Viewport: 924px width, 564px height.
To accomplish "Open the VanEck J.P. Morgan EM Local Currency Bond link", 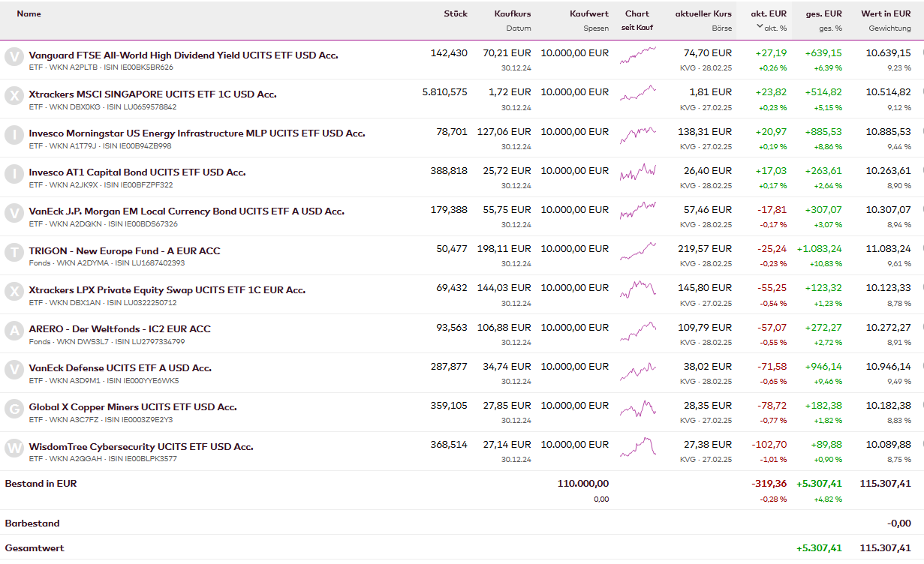I will tap(186, 211).
